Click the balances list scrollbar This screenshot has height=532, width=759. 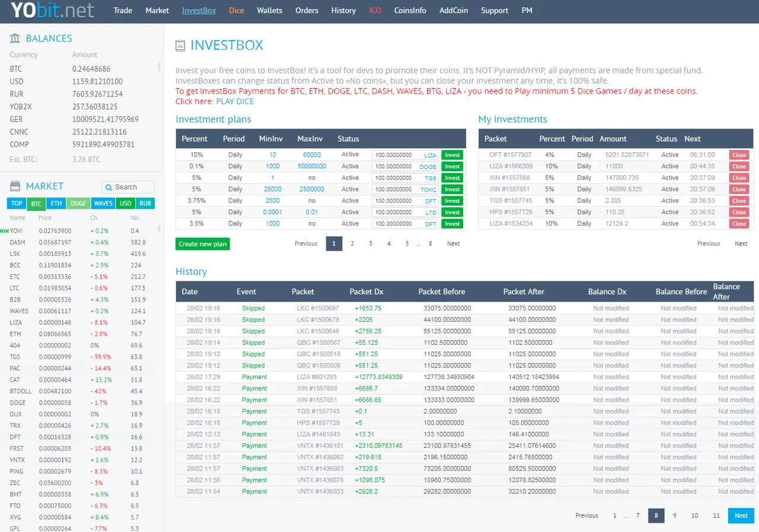[159, 67]
